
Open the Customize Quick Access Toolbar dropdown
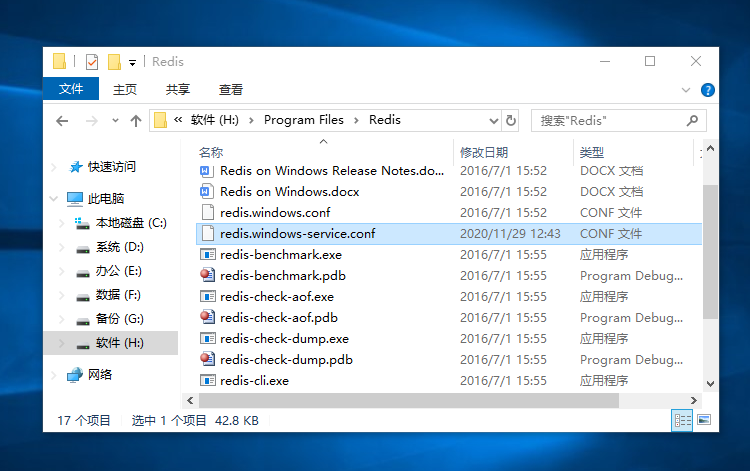click(x=132, y=63)
